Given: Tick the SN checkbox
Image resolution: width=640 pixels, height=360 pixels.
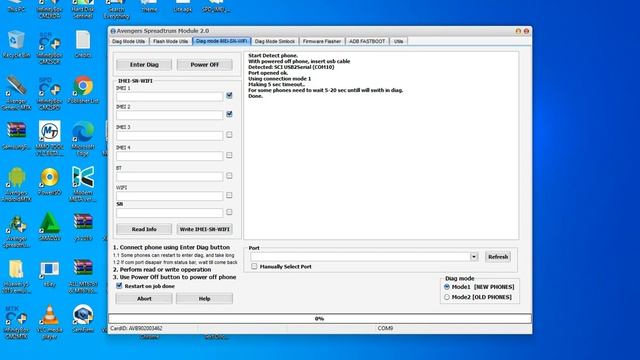Looking at the screenshot, I should pos(229,212).
